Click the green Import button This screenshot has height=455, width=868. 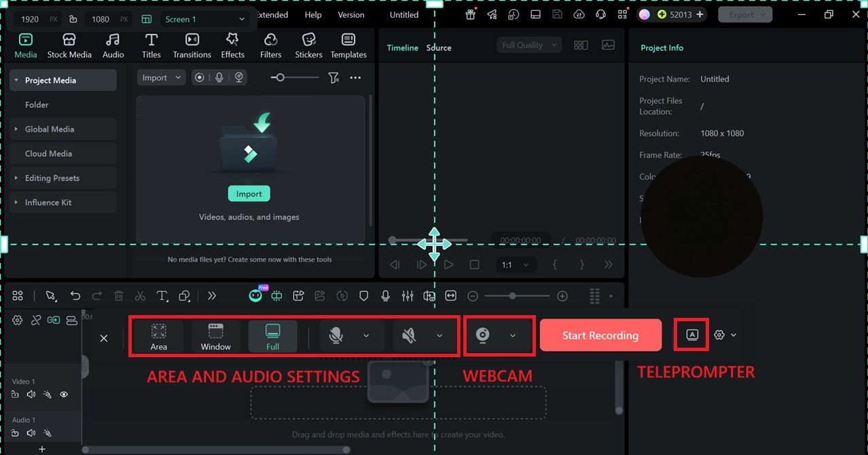coord(249,194)
